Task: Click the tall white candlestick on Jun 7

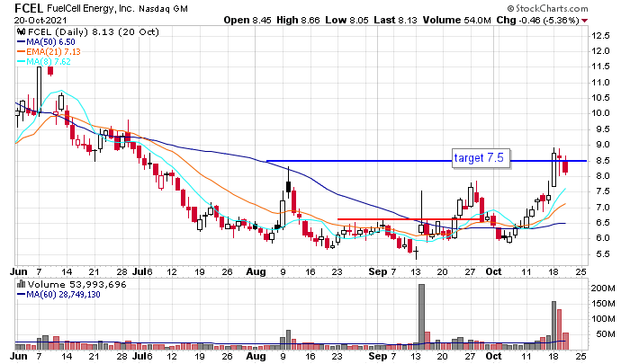Action: 39,90
